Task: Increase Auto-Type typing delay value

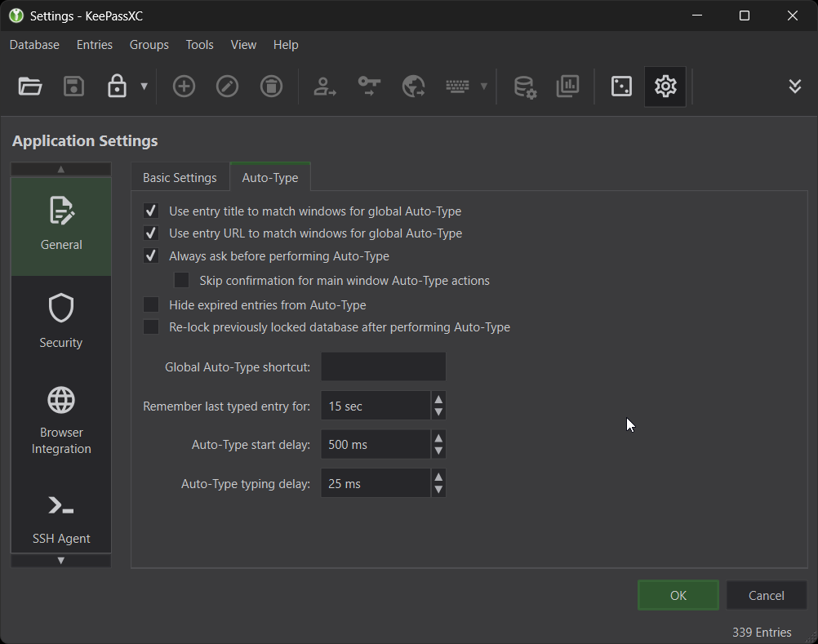Action: [438, 477]
